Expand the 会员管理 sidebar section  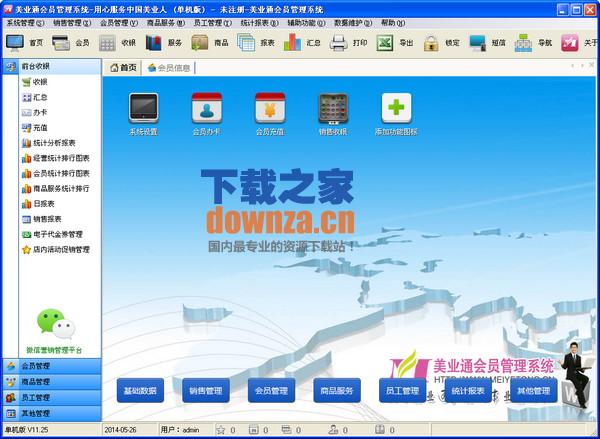coord(52,366)
